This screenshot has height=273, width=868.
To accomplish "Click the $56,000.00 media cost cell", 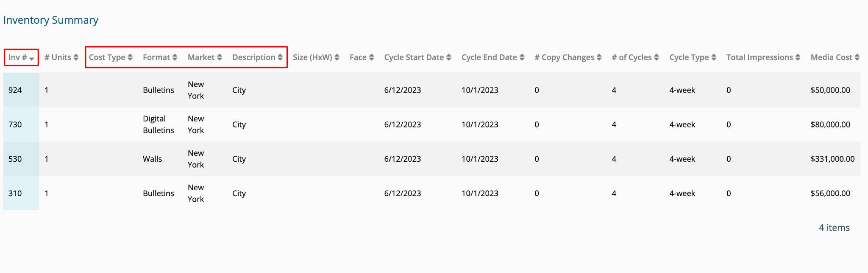I will coord(830,193).
